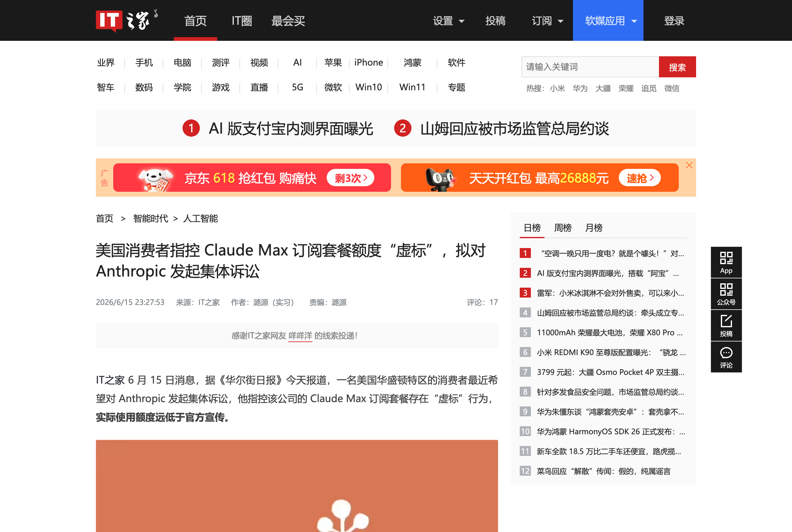Click 人工智能 in the breadcrumb
The height and width of the screenshot is (532, 792).
tap(200, 218)
